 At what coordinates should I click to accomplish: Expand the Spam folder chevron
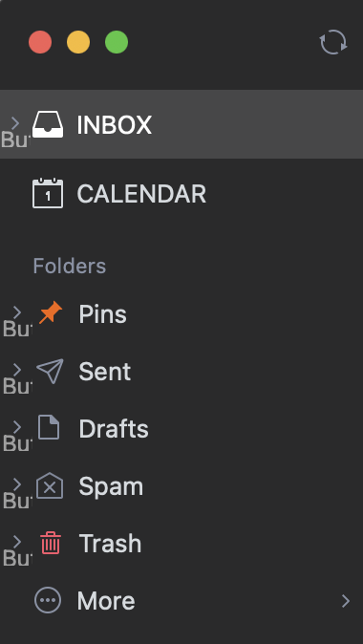pyautogui.click(x=17, y=485)
